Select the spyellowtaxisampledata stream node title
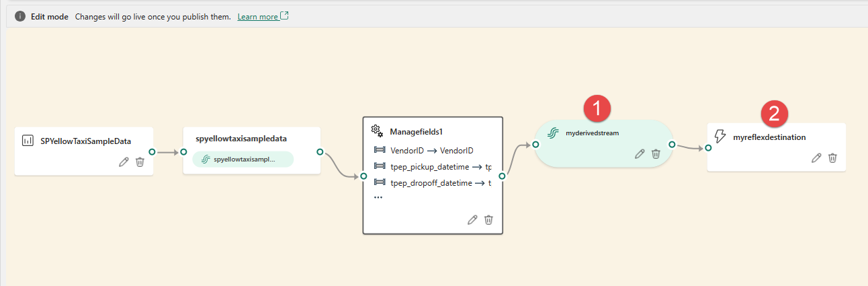Image resolution: width=868 pixels, height=286 pixels. (x=241, y=138)
